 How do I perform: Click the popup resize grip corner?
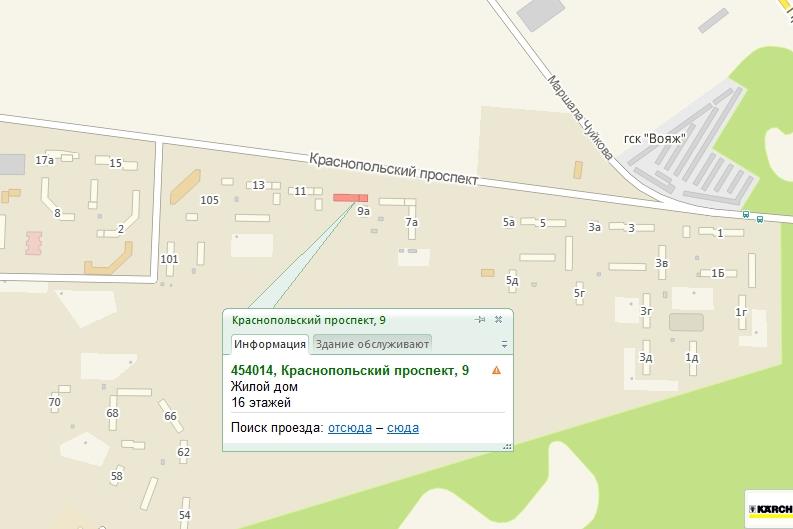click(507, 446)
